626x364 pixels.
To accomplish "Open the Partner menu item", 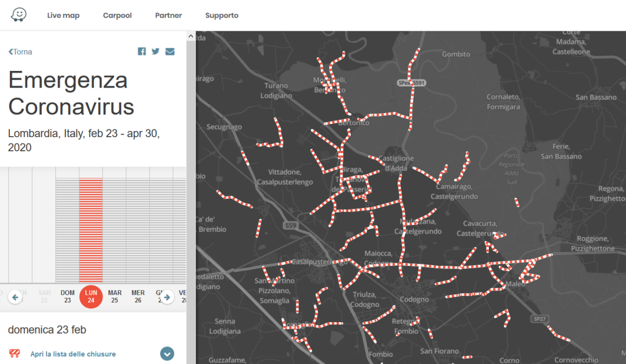I will coord(168,15).
